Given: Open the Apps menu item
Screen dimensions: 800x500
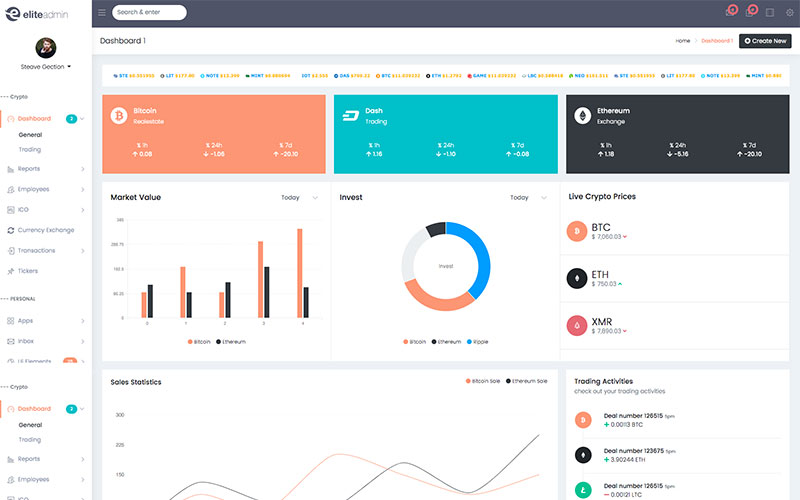Looking at the screenshot, I should [46, 321].
